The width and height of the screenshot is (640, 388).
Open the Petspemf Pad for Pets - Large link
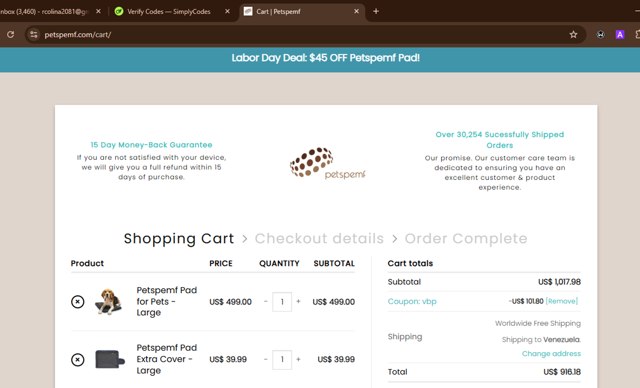point(167,302)
